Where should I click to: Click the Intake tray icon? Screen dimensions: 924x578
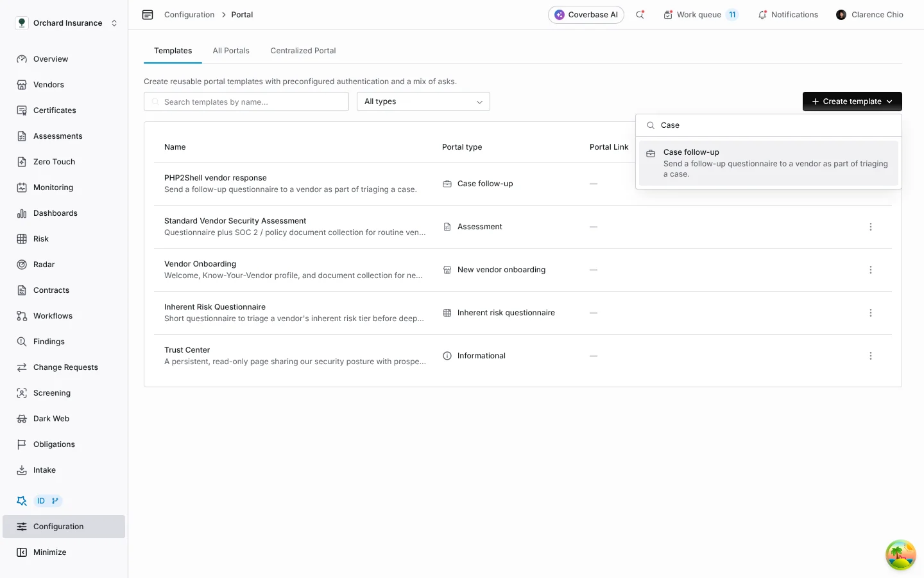(x=22, y=470)
